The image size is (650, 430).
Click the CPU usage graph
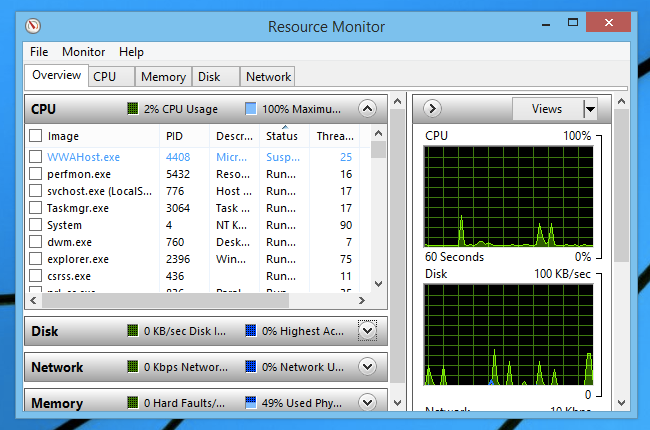pyautogui.click(x=508, y=197)
